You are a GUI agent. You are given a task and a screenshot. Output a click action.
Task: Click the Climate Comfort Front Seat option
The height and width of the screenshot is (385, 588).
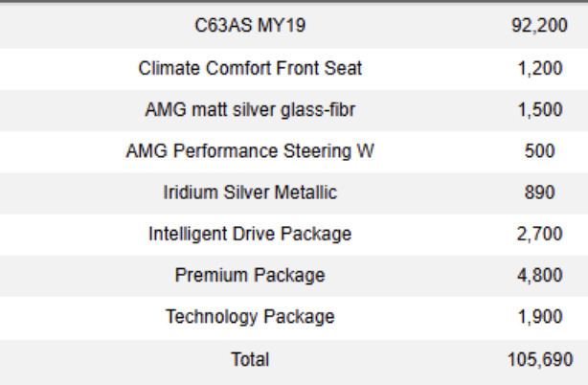(250, 69)
